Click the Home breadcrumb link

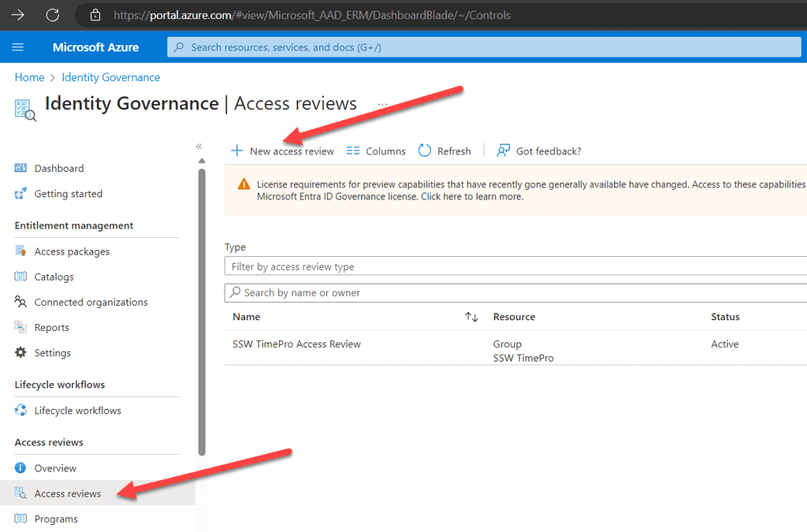29,77
